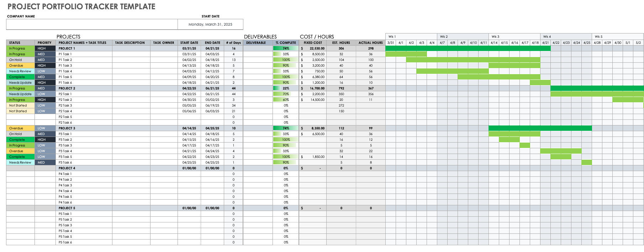Click the empty Company Name input field

[92, 24]
